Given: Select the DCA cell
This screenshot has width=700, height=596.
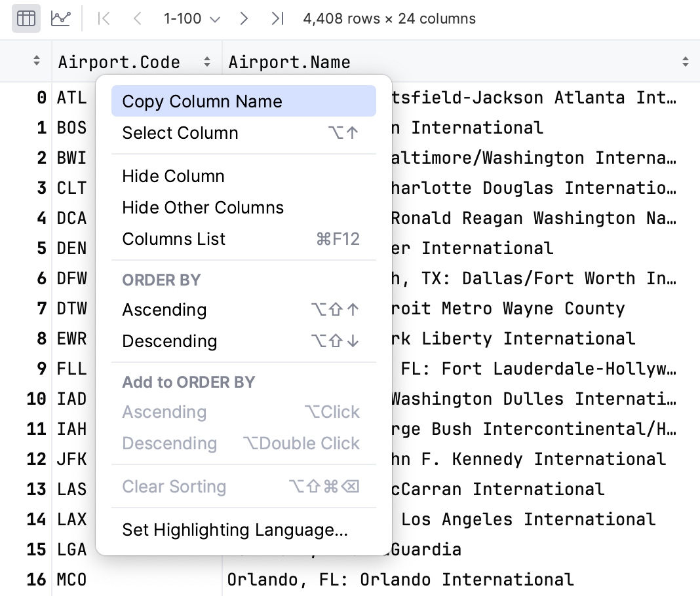Looking at the screenshot, I should [72, 218].
